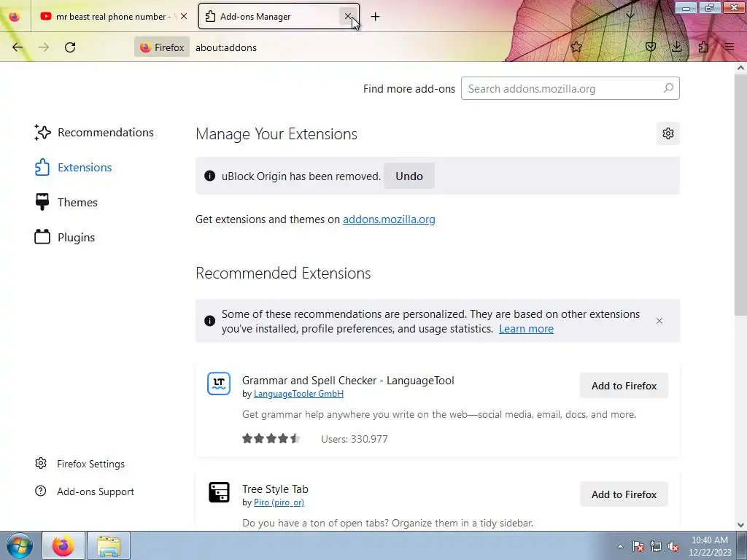Click the network tray icon

pyautogui.click(x=656, y=546)
